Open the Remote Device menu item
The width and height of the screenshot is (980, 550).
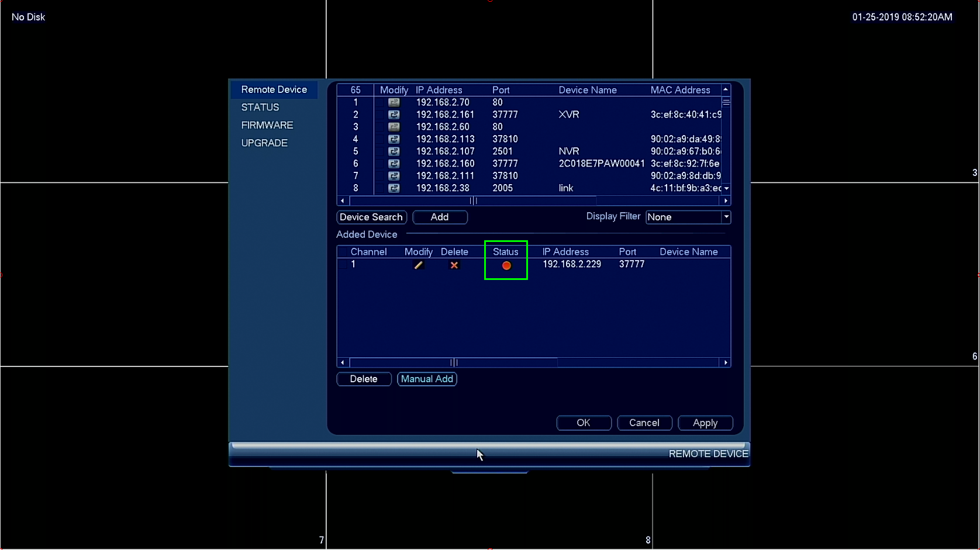274,89
